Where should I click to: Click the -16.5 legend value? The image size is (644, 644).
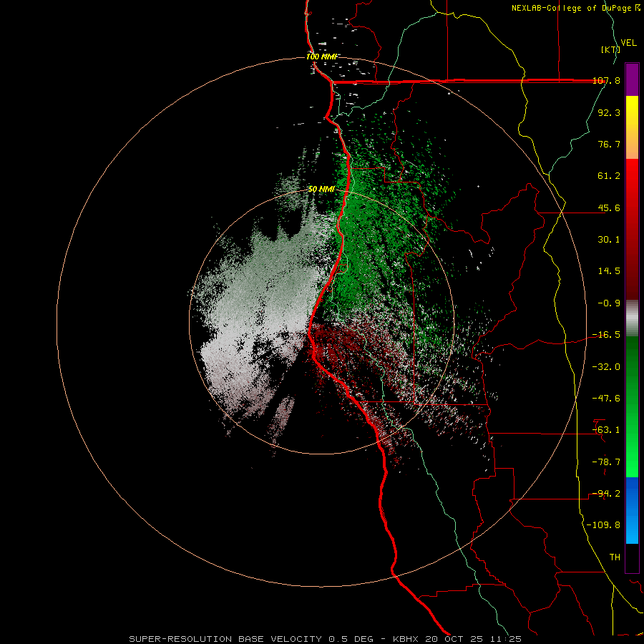(x=607, y=335)
